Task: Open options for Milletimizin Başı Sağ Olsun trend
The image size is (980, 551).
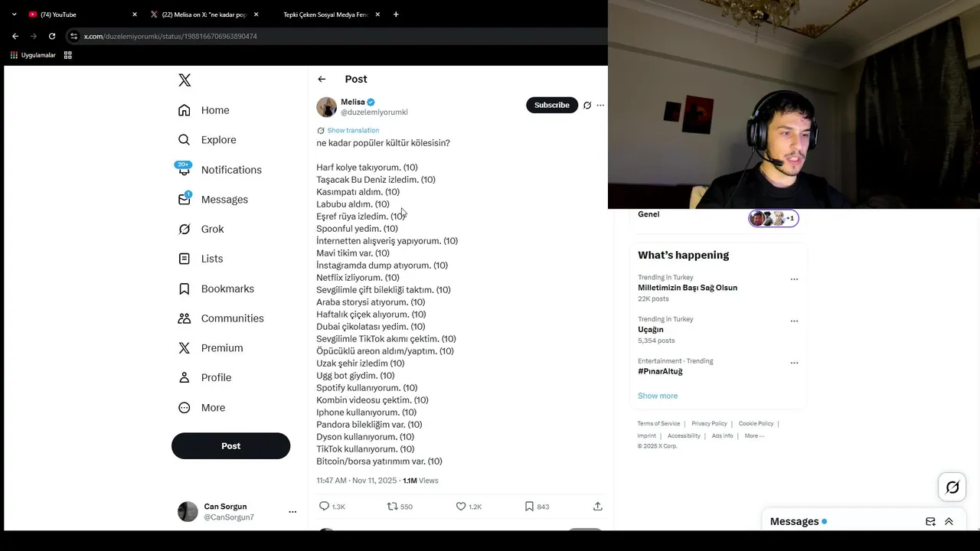Action: coord(794,279)
